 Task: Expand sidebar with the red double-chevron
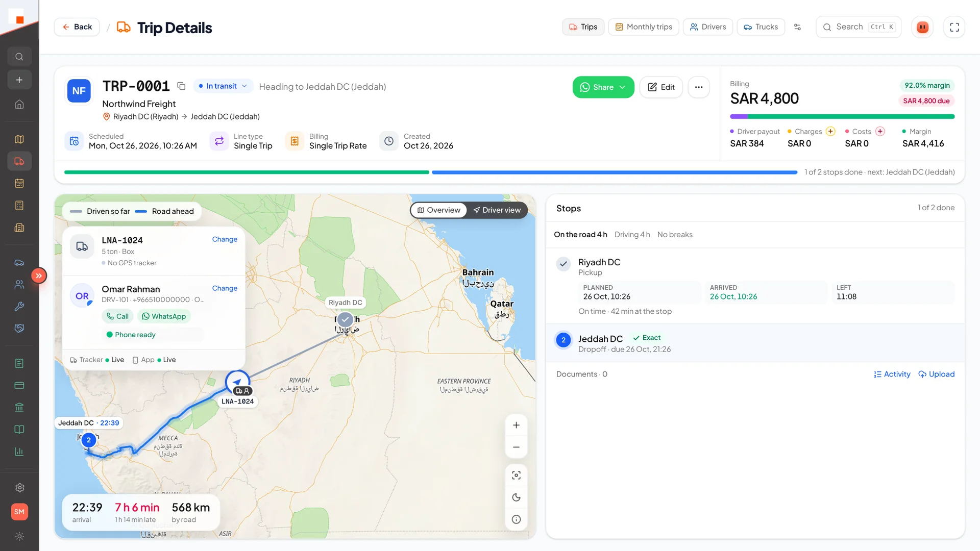point(39,275)
